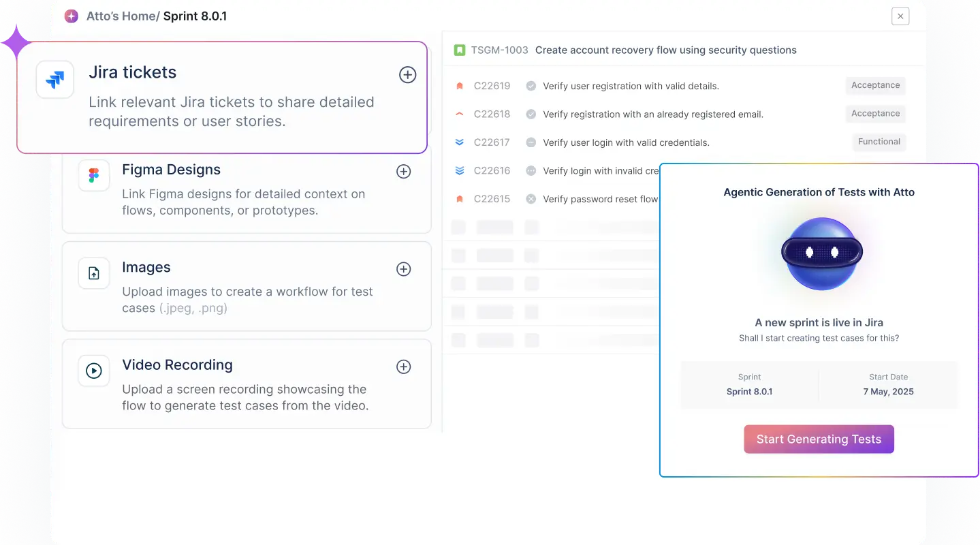Toggle the passed status check on C22619
The image size is (980, 545).
tap(531, 86)
